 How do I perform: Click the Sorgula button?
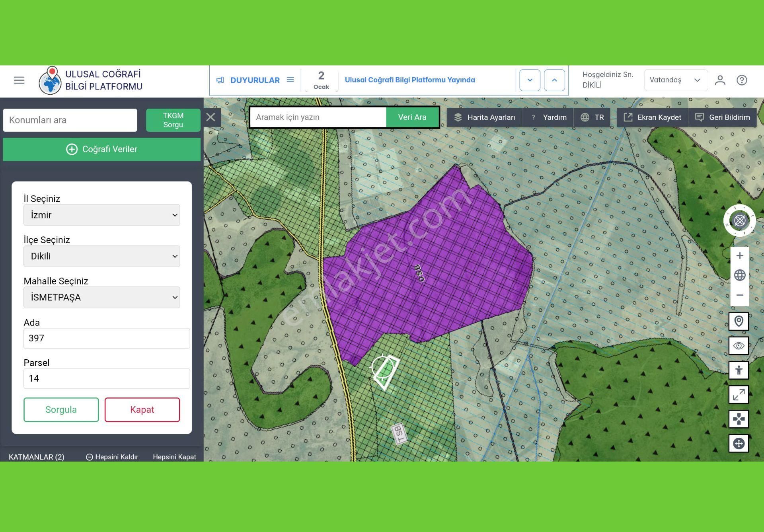pos(61,409)
